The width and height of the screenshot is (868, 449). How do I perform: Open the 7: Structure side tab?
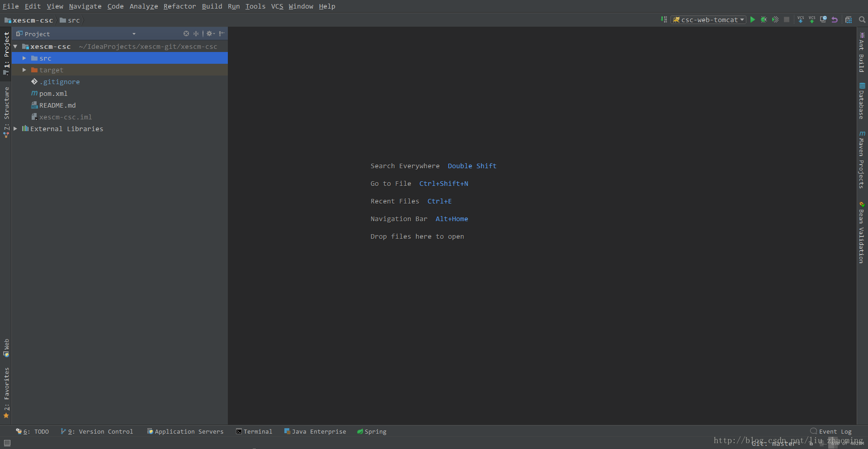[x=6, y=112]
